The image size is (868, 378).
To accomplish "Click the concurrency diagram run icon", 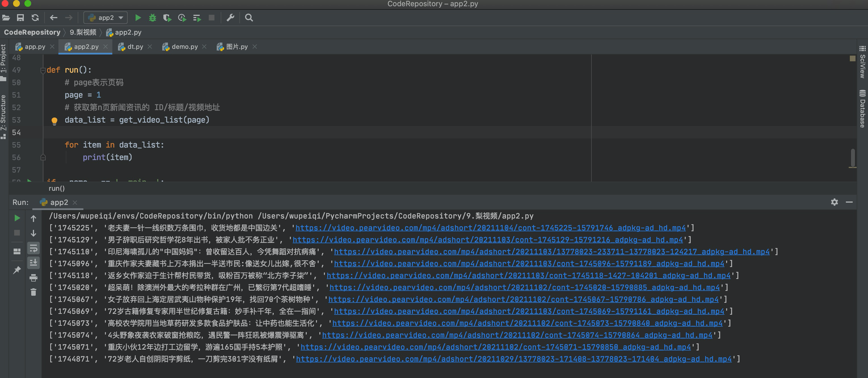I will point(197,18).
